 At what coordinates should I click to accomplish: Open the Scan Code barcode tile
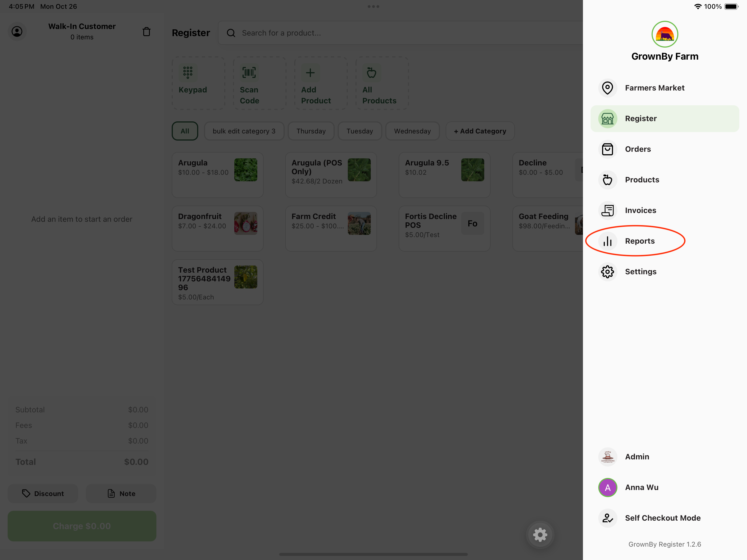[x=260, y=83]
